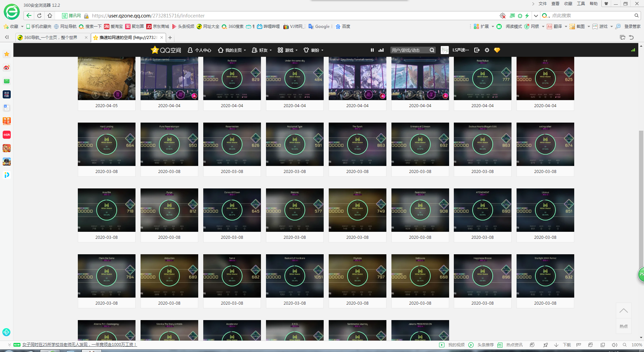Screen dimensions: 644x352
Task: Expand the 扩展 extensions dropdown arrow
Action: click(x=493, y=27)
